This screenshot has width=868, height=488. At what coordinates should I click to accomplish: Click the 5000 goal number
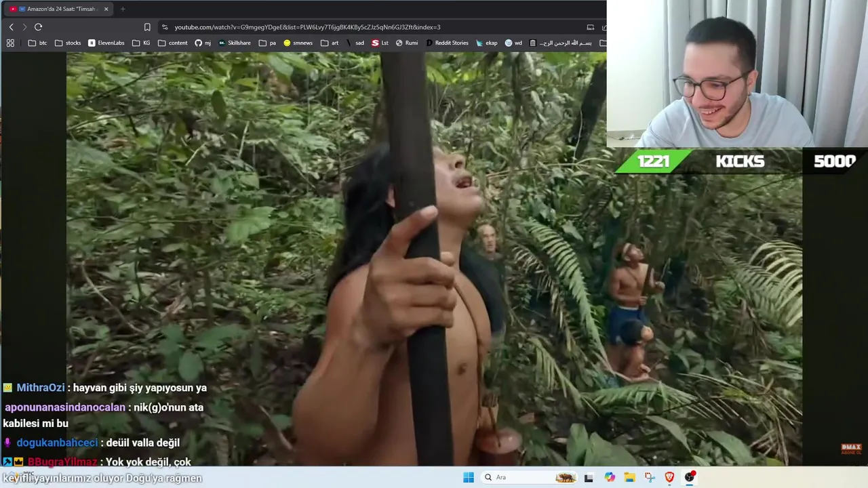834,161
